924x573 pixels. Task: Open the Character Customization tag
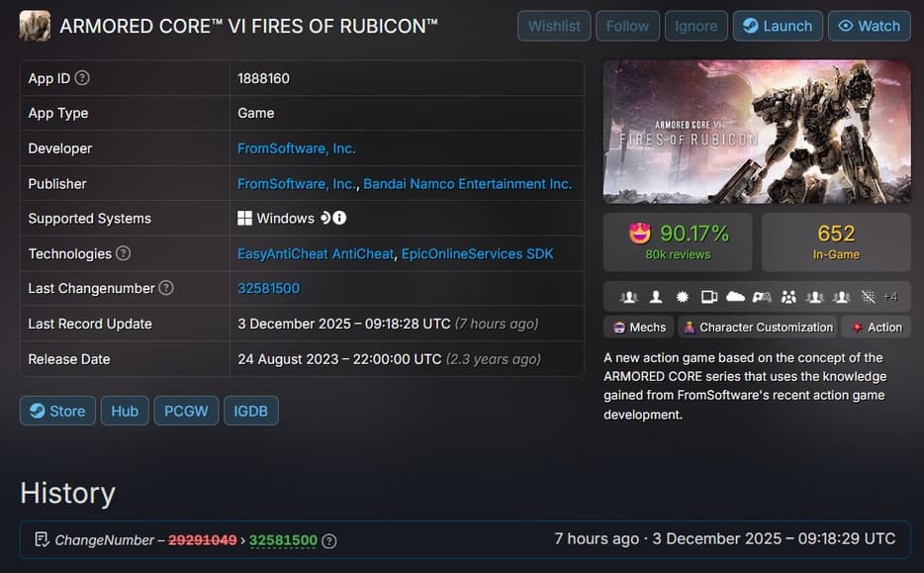coord(757,327)
